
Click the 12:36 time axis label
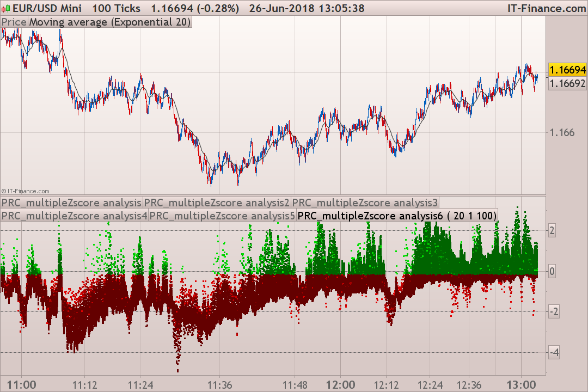tap(469, 385)
